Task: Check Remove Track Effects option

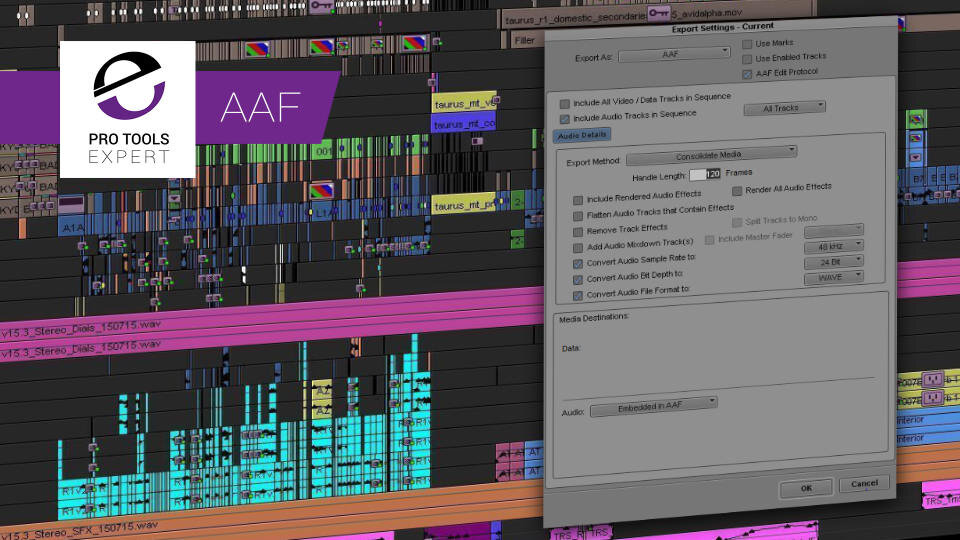Action: coord(577,232)
